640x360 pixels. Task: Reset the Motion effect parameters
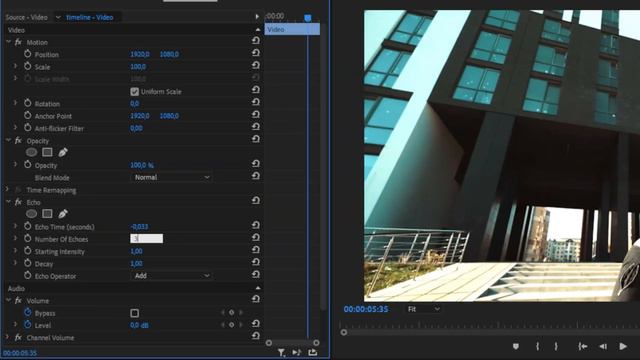coord(256,40)
